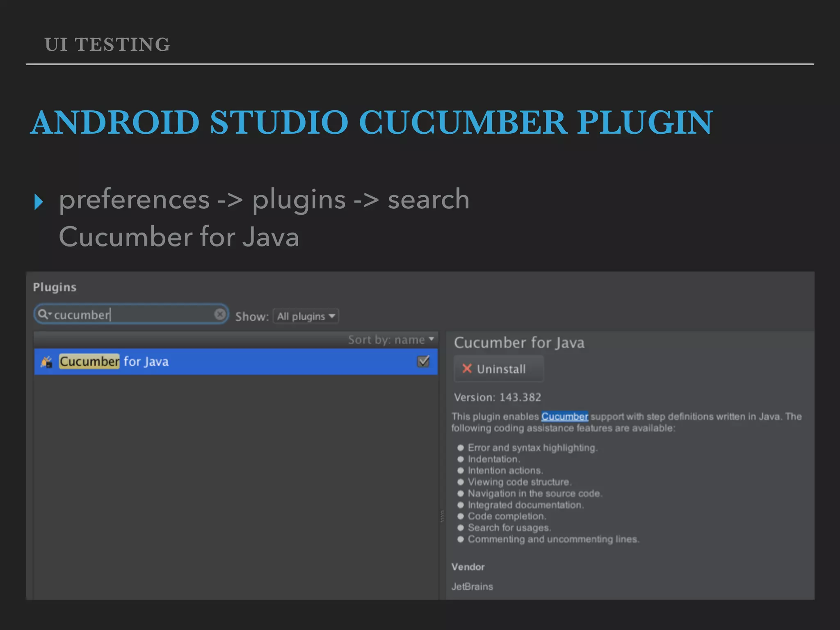Click the UI TESTING slide header
Image resolution: width=840 pixels, height=630 pixels.
click(107, 44)
